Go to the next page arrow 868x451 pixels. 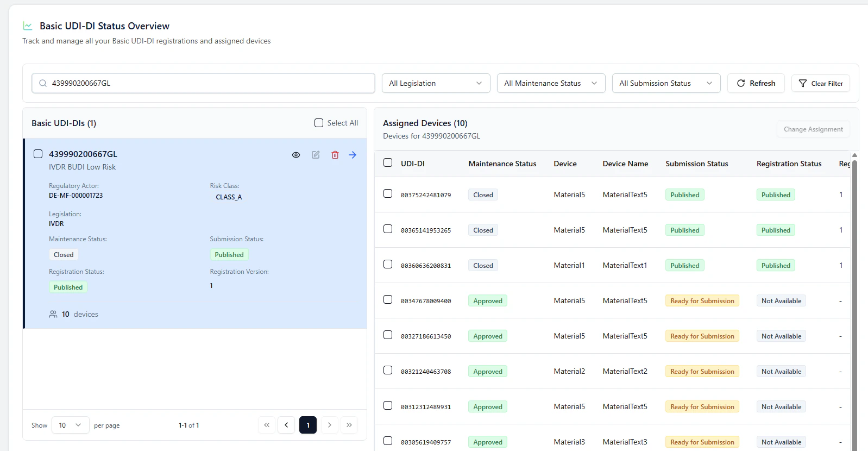pyautogui.click(x=330, y=425)
